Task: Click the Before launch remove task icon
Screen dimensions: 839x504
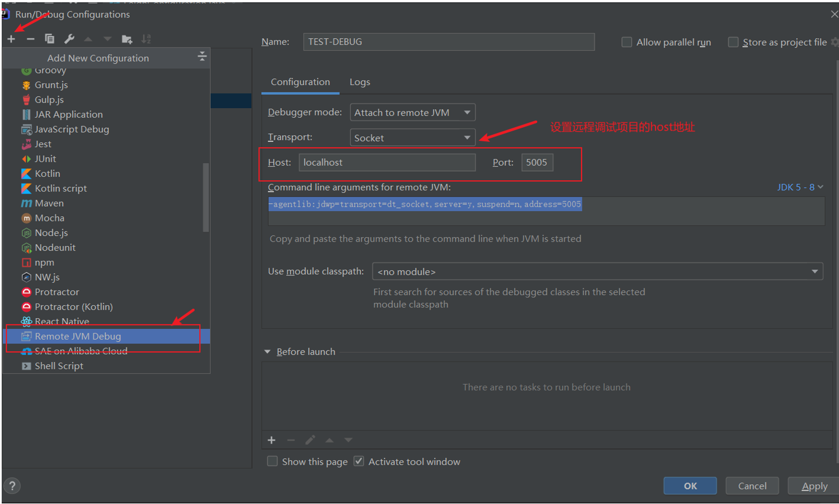Action: [x=291, y=440]
